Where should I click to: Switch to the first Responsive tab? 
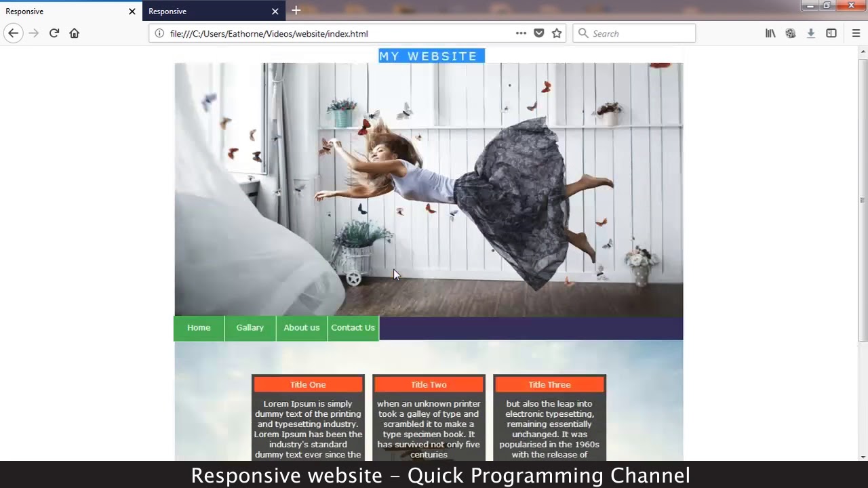pyautogui.click(x=71, y=12)
